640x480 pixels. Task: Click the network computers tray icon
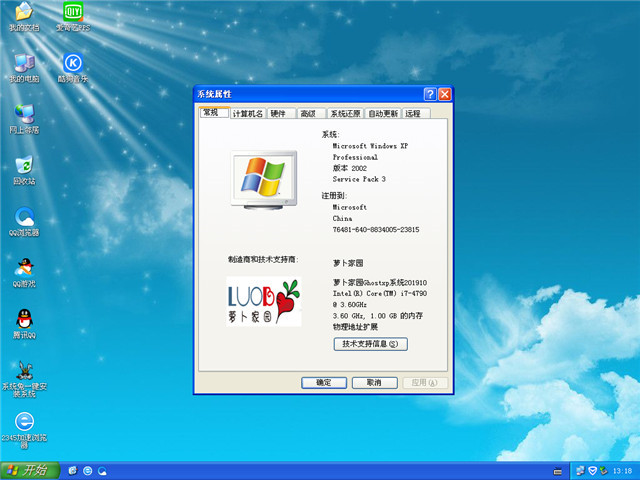(580, 471)
